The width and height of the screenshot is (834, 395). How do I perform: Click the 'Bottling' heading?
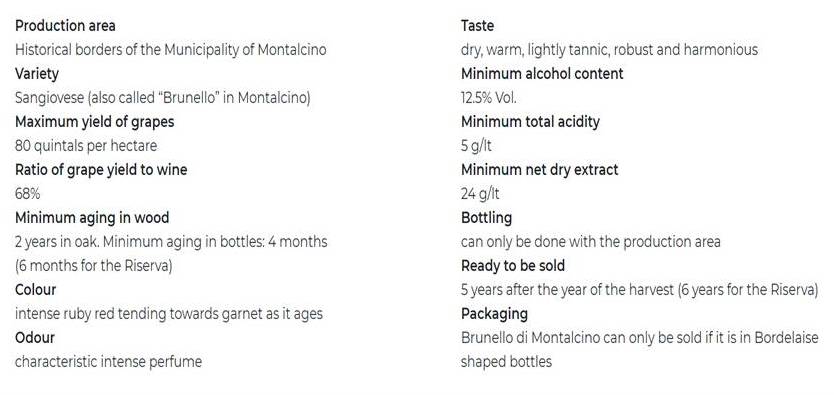(486, 218)
